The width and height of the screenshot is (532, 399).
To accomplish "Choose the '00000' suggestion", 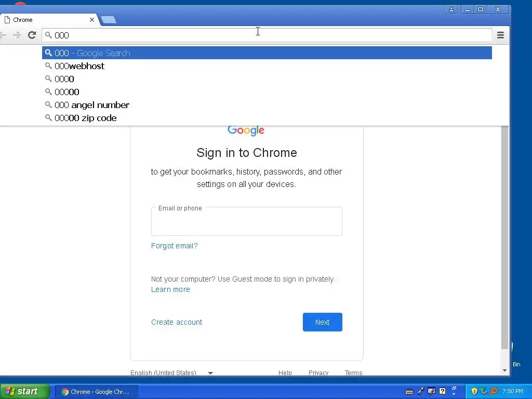I will (x=267, y=92).
